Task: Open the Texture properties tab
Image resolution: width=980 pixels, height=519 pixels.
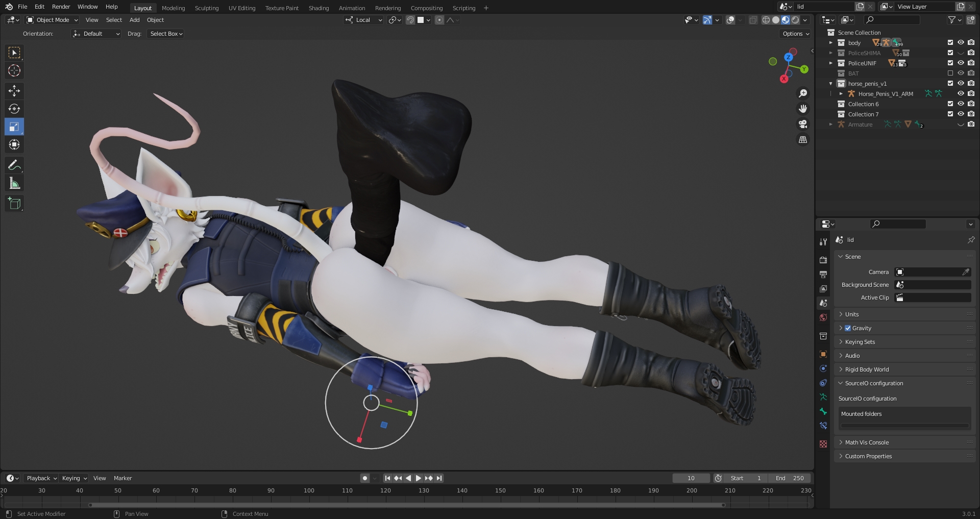Action: (x=823, y=444)
